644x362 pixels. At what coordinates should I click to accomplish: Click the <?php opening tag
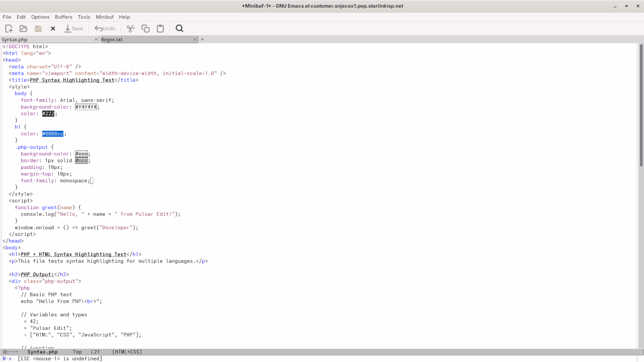pos(22,288)
